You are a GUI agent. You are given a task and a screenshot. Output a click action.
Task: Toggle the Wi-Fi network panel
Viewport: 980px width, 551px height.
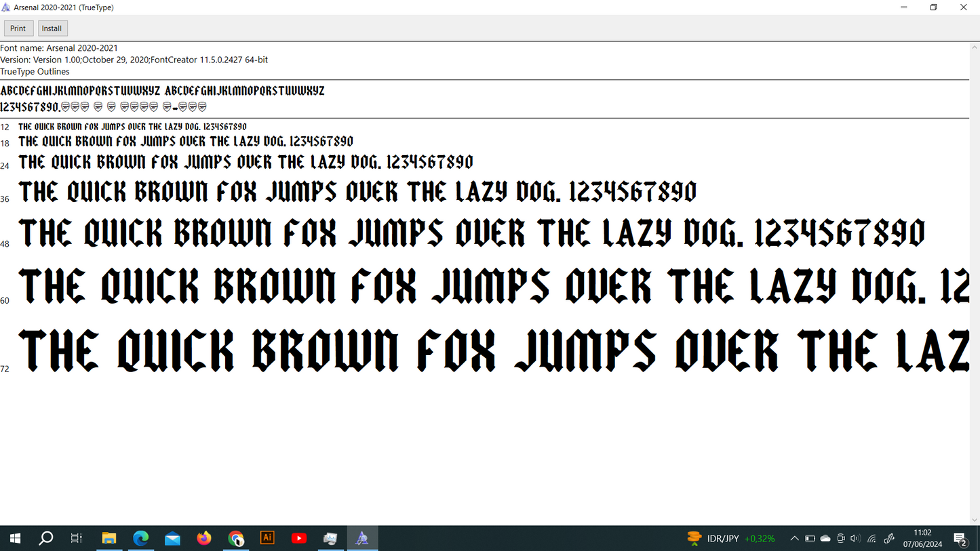click(x=871, y=538)
